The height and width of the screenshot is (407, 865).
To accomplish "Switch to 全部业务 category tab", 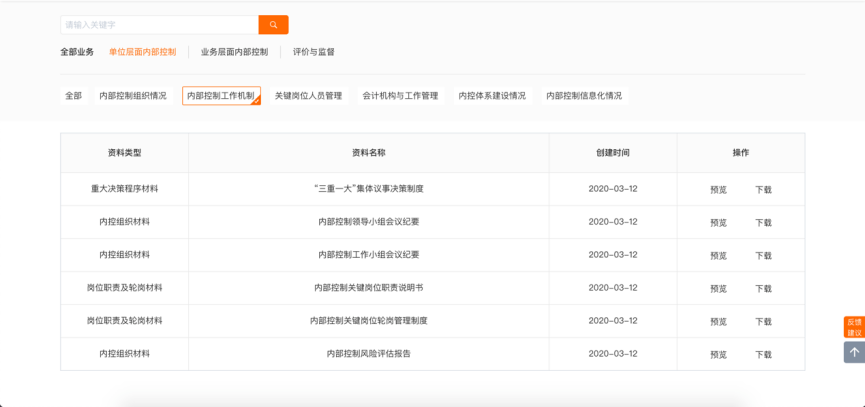I will 77,52.
